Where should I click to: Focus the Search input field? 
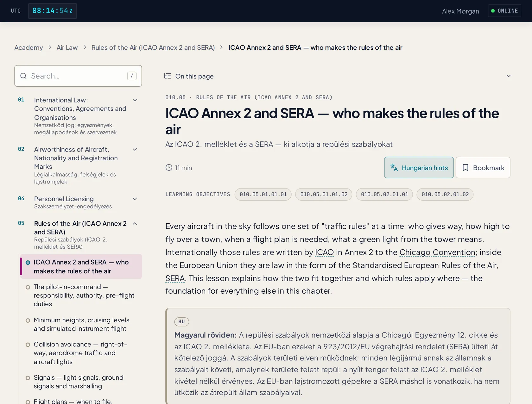point(78,76)
